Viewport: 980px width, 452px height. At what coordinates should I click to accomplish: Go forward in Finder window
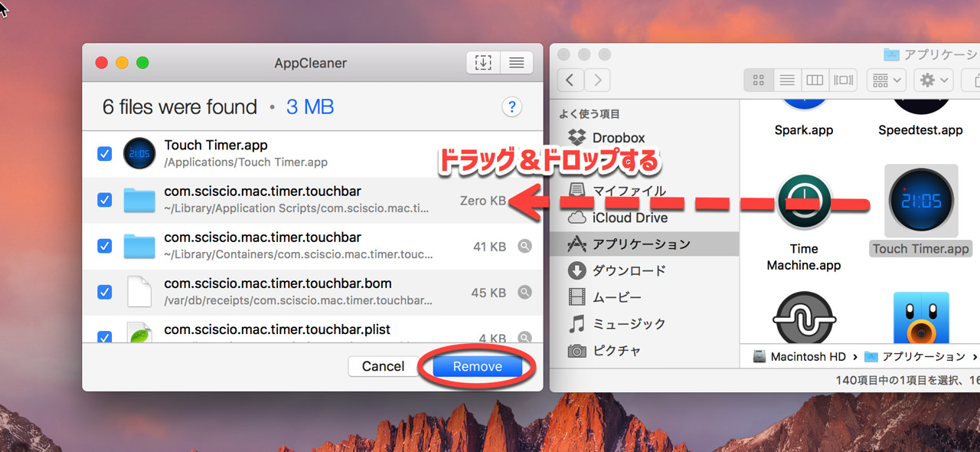(x=597, y=79)
